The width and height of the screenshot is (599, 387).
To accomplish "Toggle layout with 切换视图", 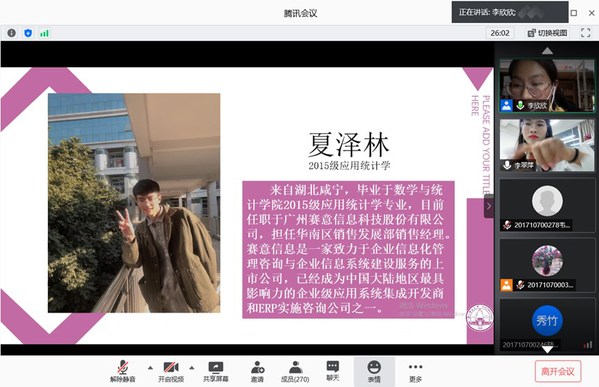I will 547,33.
